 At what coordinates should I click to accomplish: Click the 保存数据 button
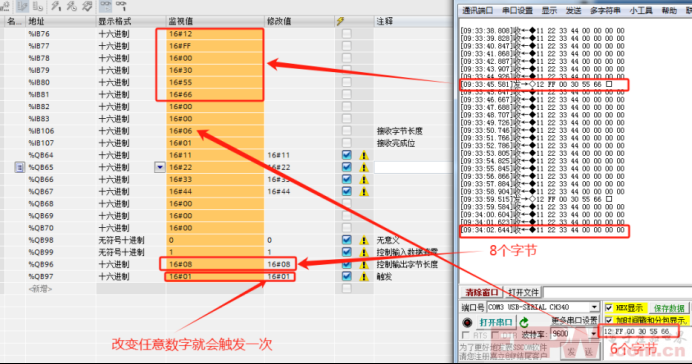669,308
